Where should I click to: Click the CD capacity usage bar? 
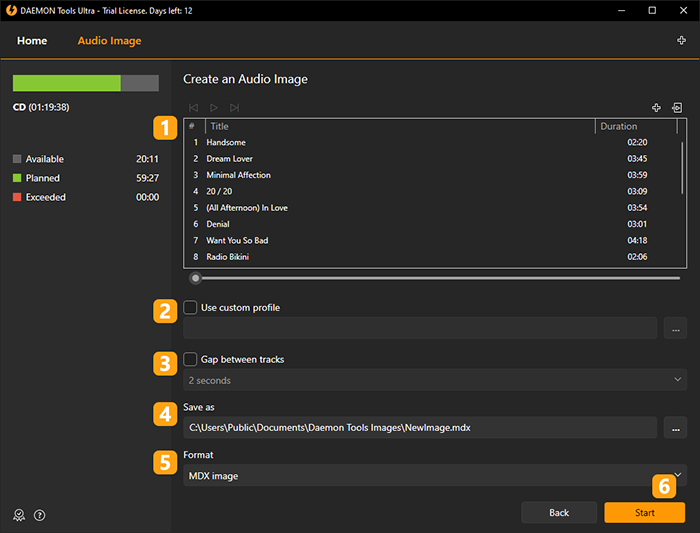click(86, 83)
